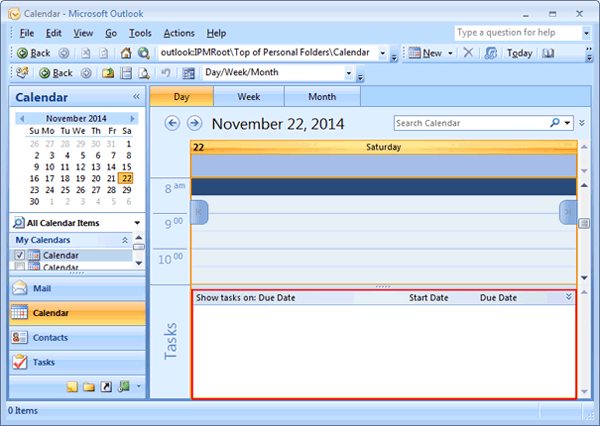Select the Day tab
This screenshot has width=600, height=426.
[x=181, y=96]
